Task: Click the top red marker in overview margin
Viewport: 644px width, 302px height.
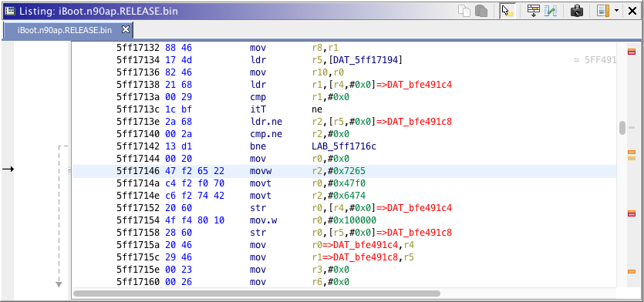Action: pyautogui.click(x=631, y=52)
